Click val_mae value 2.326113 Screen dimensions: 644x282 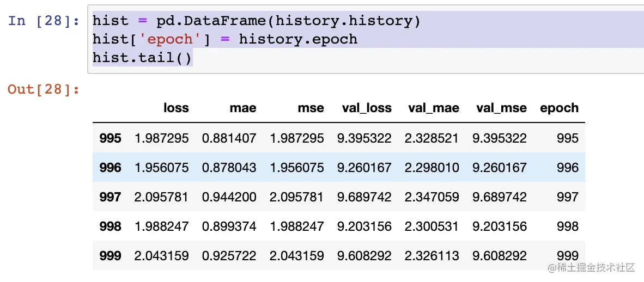(x=432, y=256)
